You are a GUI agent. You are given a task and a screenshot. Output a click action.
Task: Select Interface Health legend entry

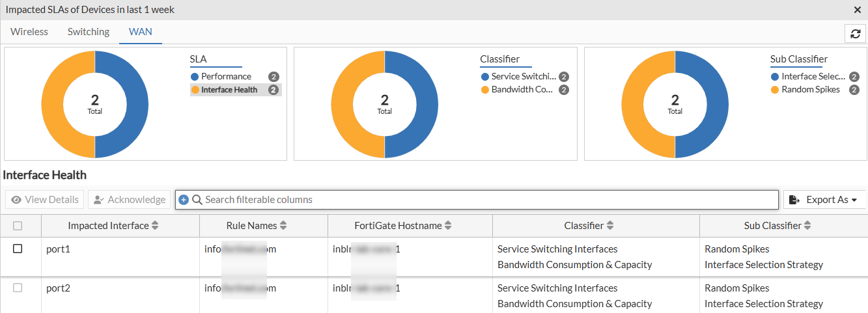(229, 90)
